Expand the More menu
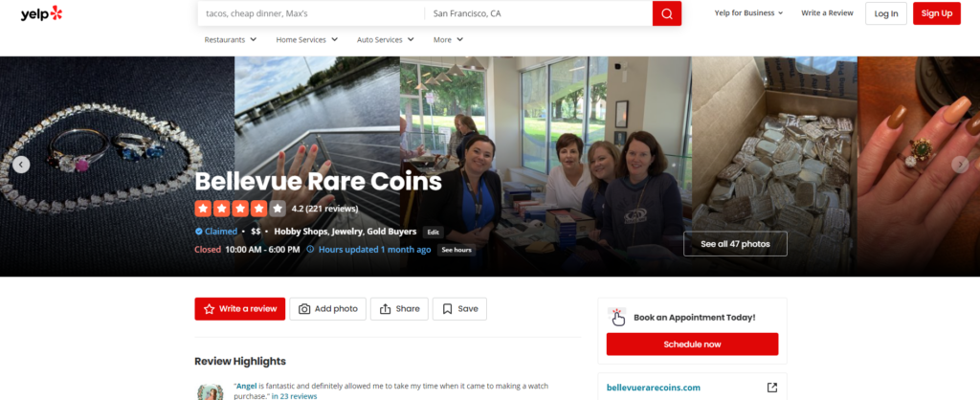 448,39
